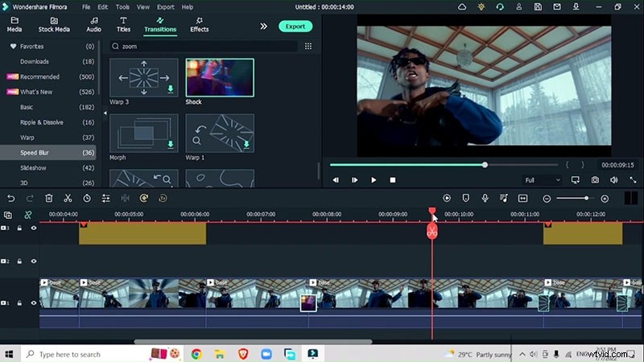This screenshot has width=644, height=362.
Task: Select the Speed Blur category
Action: 48,153
